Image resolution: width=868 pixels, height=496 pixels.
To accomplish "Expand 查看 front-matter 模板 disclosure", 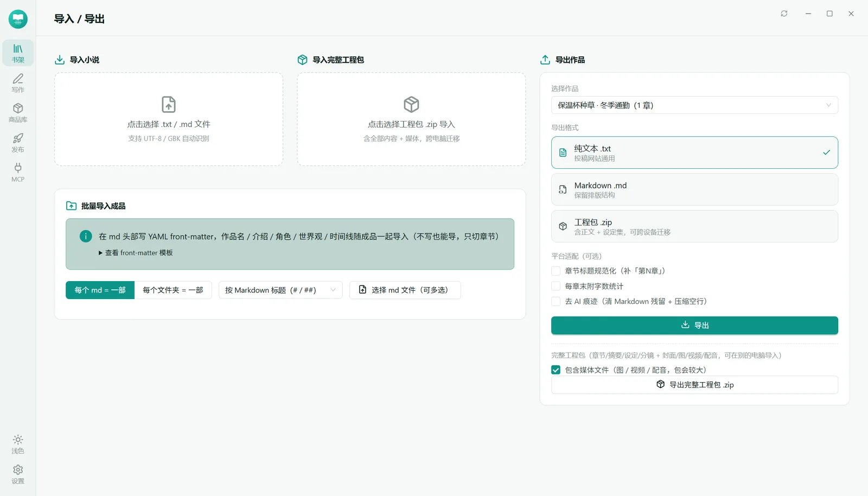I will [x=136, y=253].
